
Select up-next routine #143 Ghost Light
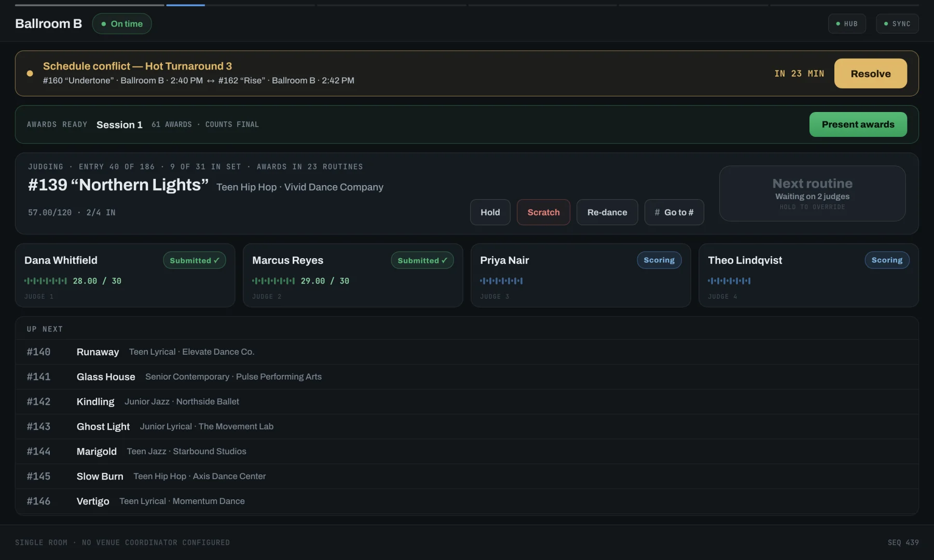467,427
